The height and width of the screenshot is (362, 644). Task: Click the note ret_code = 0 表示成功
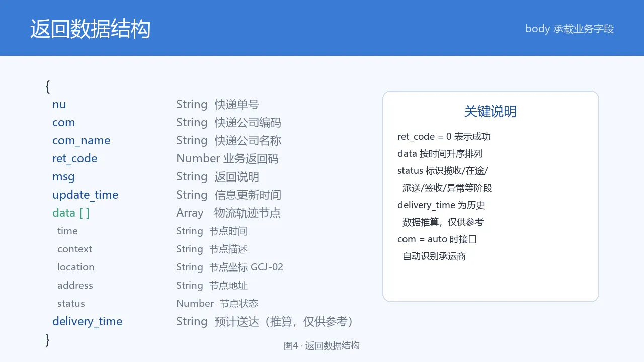click(444, 137)
